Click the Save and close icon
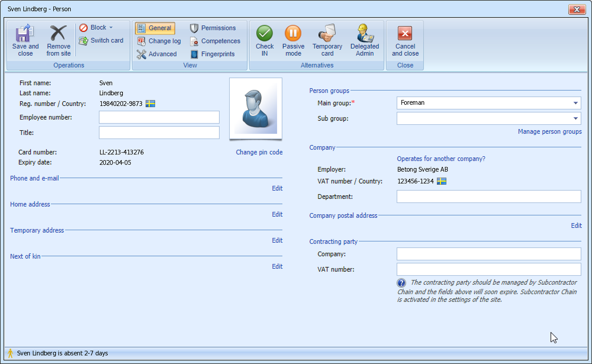 [25, 33]
